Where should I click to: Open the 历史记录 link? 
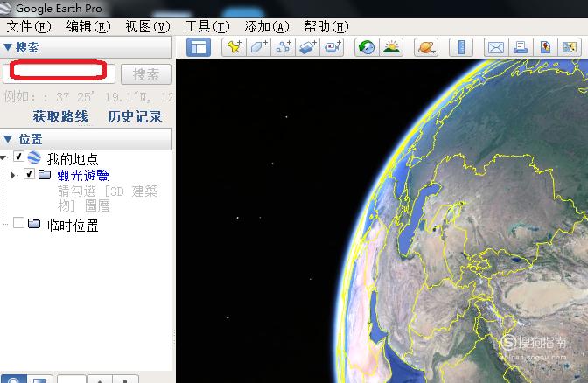click(x=135, y=116)
